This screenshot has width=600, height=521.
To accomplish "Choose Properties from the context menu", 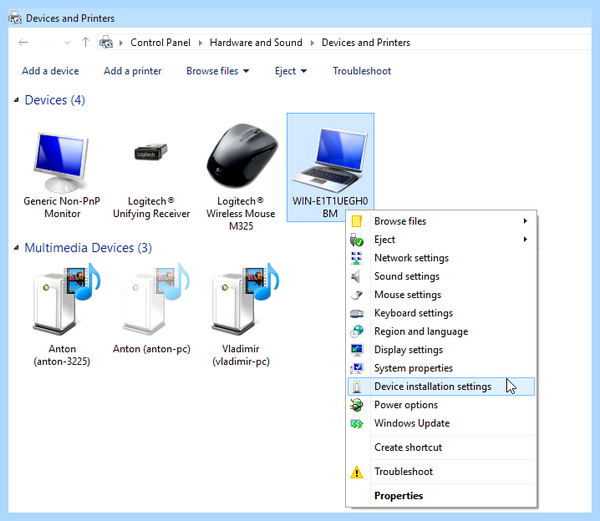I will pos(441,496).
